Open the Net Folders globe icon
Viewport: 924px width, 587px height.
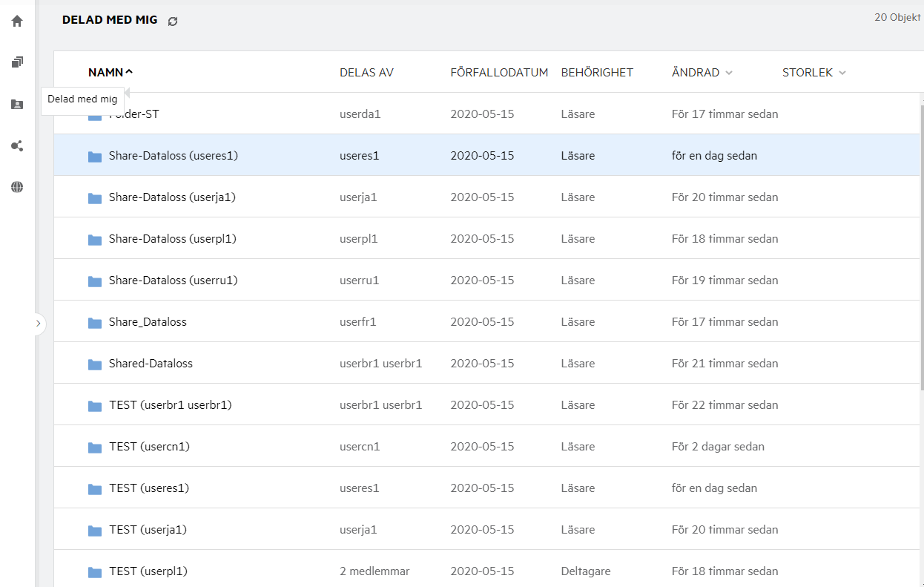pos(17,187)
